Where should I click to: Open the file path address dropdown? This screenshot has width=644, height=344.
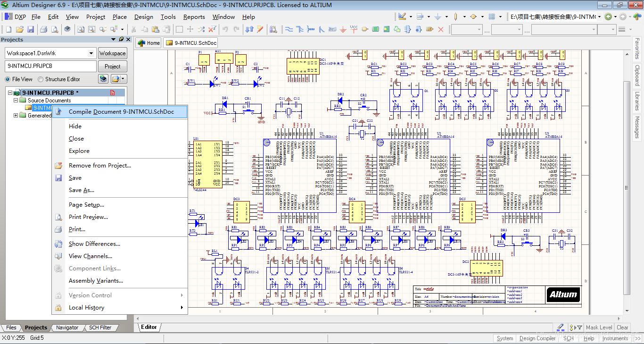[600, 17]
